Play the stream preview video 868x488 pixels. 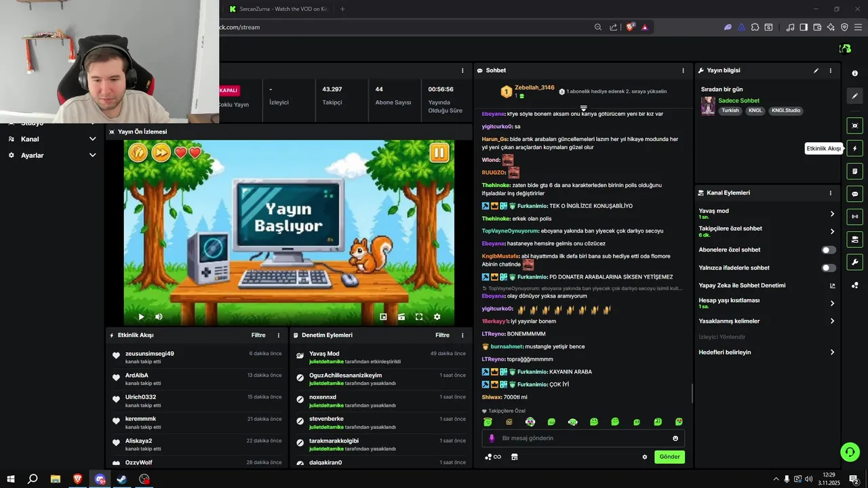[x=141, y=317]
